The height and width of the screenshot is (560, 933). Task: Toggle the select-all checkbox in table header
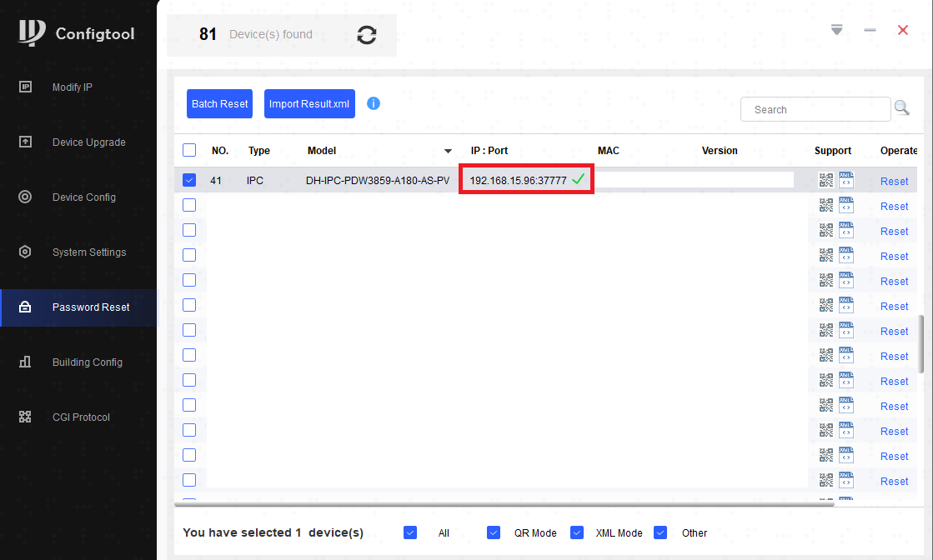(x=189, y=150)
